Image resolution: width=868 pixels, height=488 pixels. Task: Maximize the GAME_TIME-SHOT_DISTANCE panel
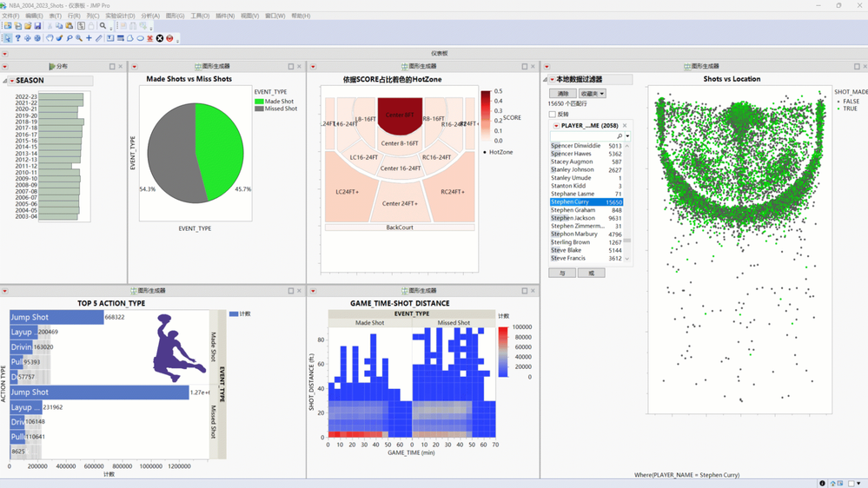524,291
